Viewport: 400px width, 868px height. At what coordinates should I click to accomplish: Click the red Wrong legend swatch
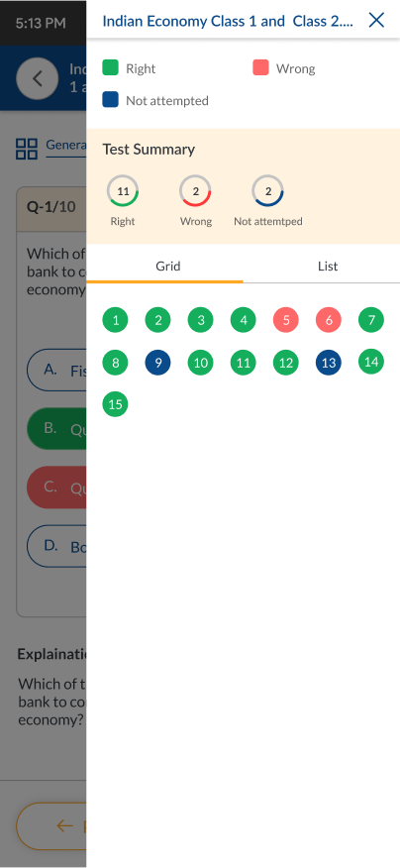(x=260, y=67)
